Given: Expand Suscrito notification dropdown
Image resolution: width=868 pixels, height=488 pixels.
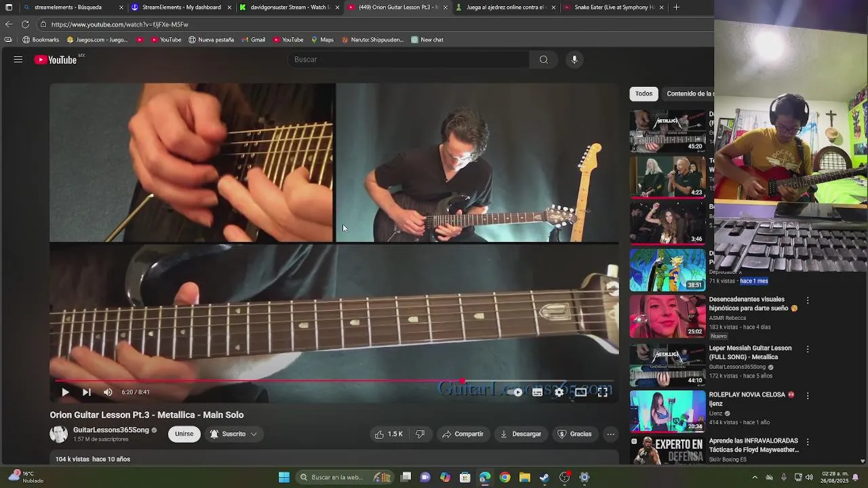Looking at the screenshot, I should (233, 434).
